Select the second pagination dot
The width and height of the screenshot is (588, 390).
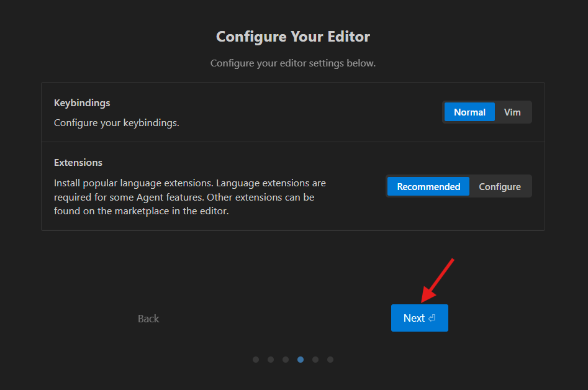(x=271, y=360)
